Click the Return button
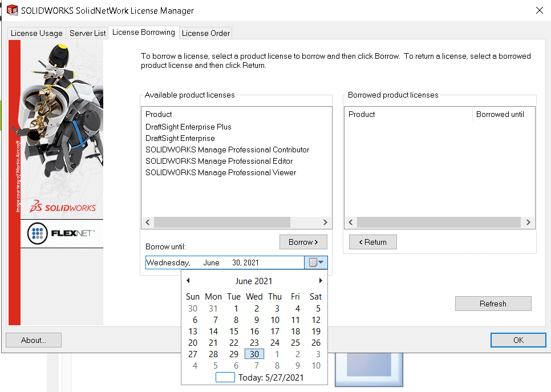Viewport: 551px width, 392px height. pyautogui.click(x=372, y=242)
